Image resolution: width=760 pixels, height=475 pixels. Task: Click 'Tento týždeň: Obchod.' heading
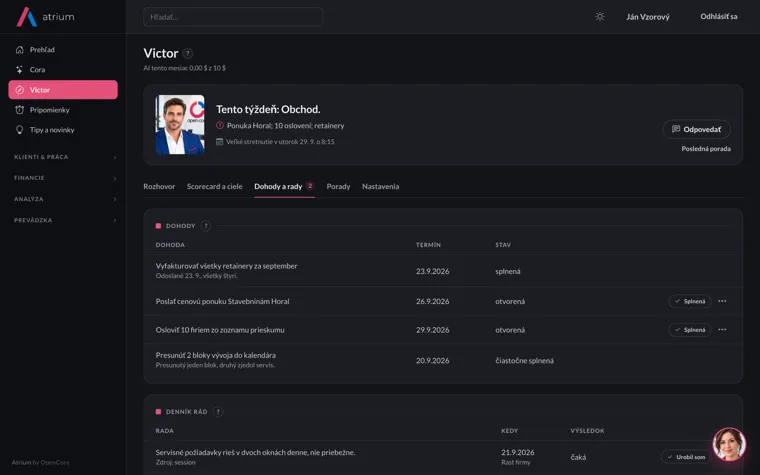tap(268, 109)
